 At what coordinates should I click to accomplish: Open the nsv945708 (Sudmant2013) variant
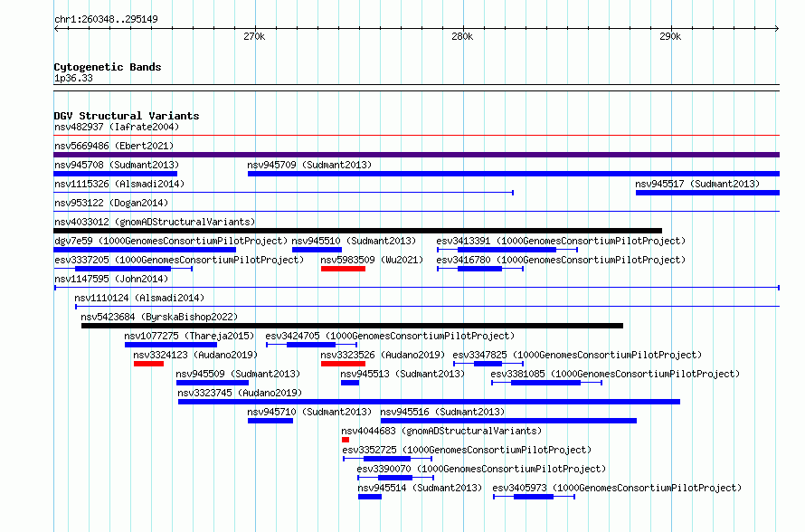(117, 165)
